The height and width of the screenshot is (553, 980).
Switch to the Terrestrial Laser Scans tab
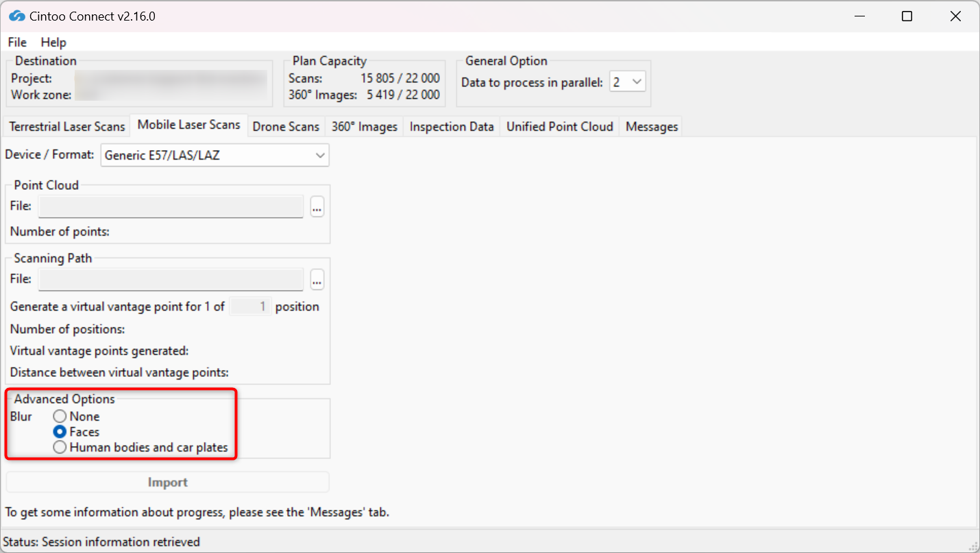67,127
